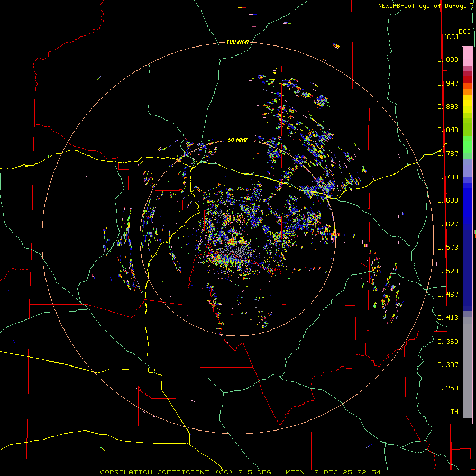Pick the pink swatch atop the color bar
The width and height of the screenshot is (476, 476).
pyautogui.click(x=467, y=57)
